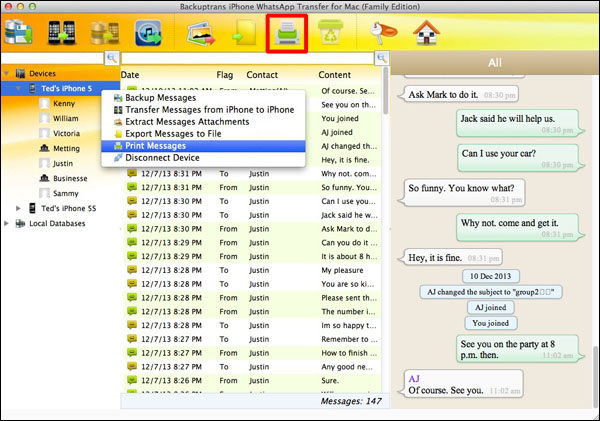Click the message search input field
Screen dimensions: 600x421
(x=248, y=59)
